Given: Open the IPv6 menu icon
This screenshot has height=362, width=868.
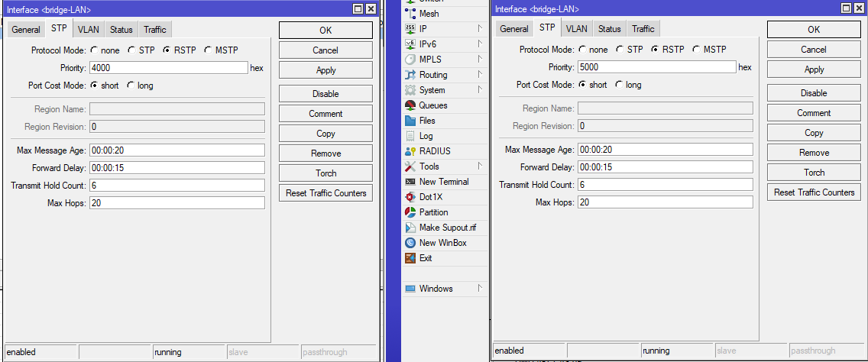Looking at the screenshot, I should (x=410, y=44).
